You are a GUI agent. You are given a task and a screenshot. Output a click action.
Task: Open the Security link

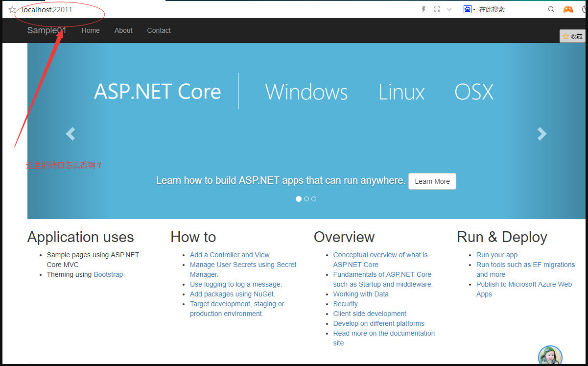[x=346, y=304]
